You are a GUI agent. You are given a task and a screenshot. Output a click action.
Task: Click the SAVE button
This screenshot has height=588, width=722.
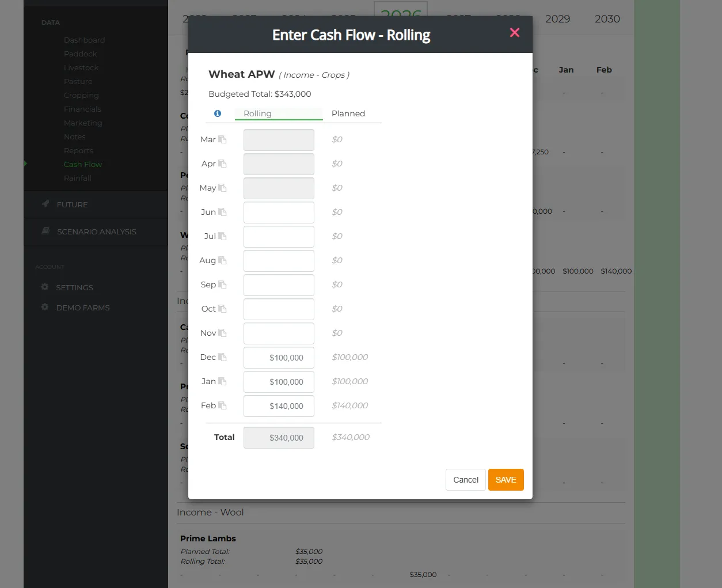point(506,479)
